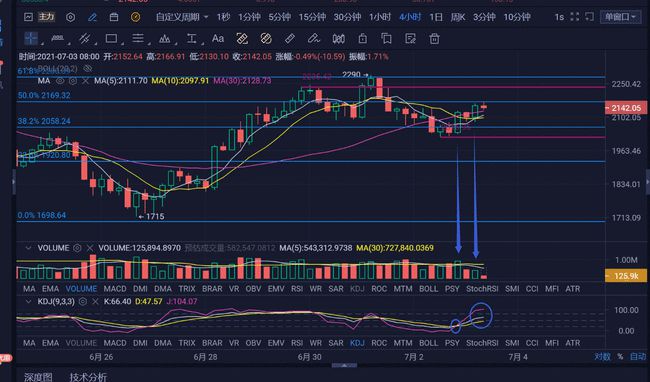Remove the MA indicator with X

85,81
